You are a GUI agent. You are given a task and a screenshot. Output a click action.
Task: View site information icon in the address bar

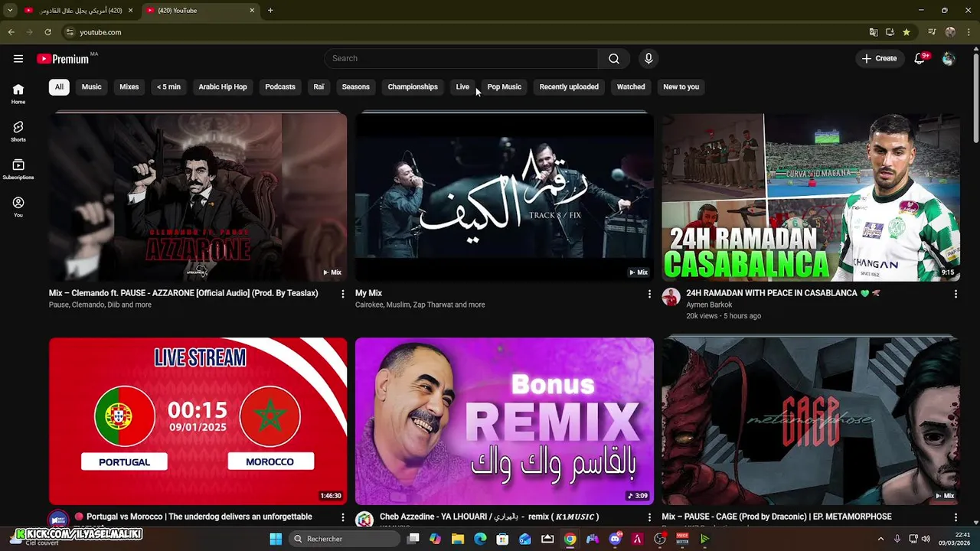(x=70, y=32)
